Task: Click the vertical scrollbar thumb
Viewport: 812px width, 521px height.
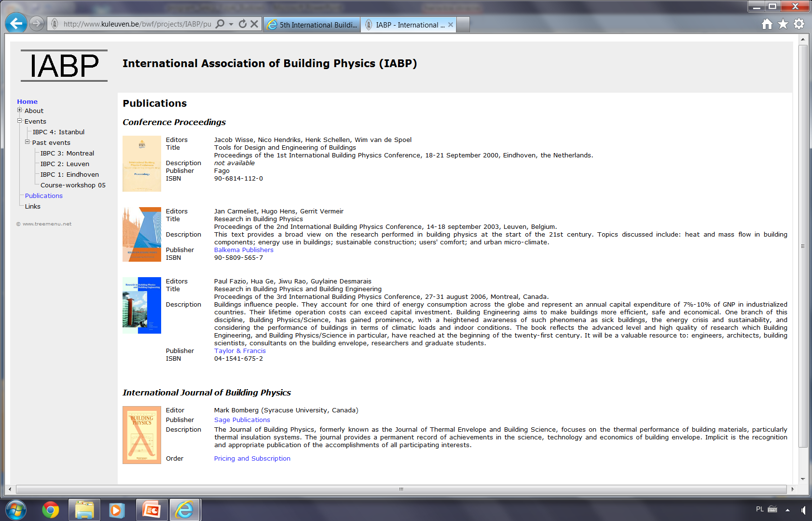Action: tap(803, 246)
